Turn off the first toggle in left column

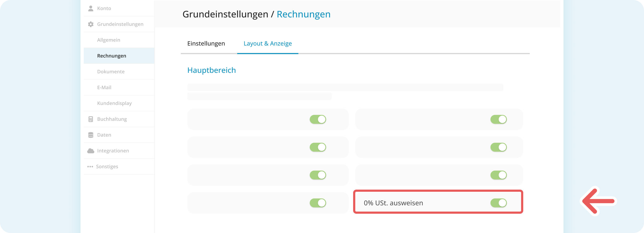tap(318, 119)
